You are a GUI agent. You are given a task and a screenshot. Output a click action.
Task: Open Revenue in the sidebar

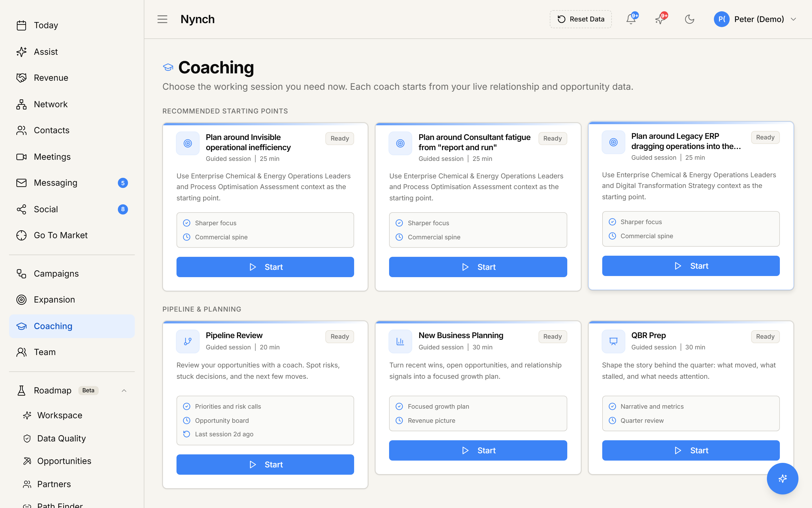tap(72, 78)
